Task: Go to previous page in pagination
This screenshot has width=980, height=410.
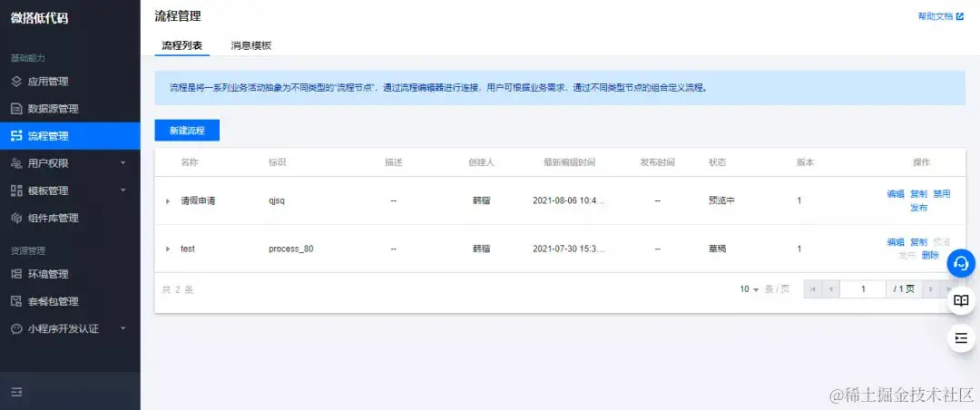Action: pyautogui.click(x=830, y=288)
